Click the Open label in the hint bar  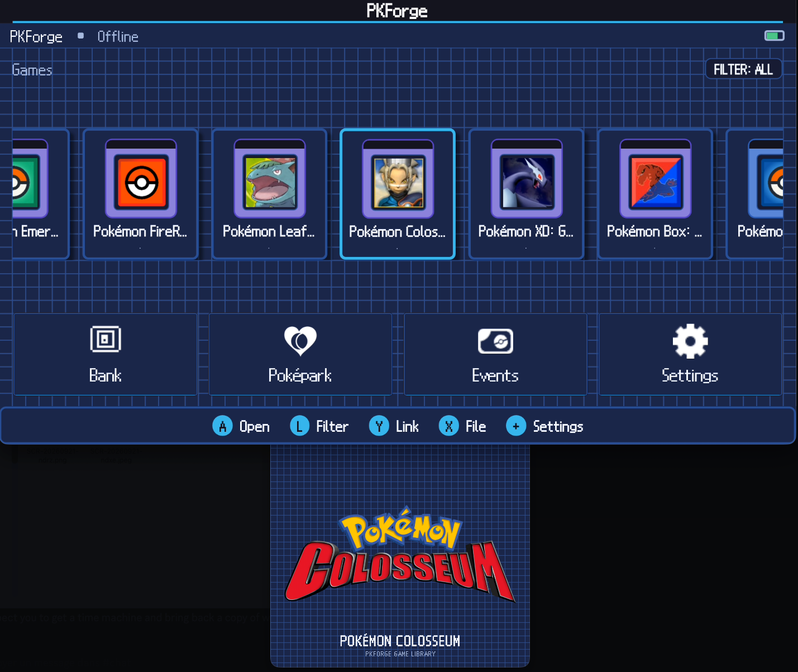pos(255,427)
